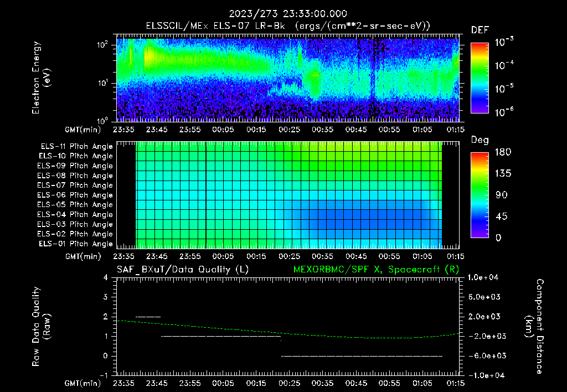
Task: Click the ELS-01 Pitch Angle row label
Action: click(x=76, y=244)
